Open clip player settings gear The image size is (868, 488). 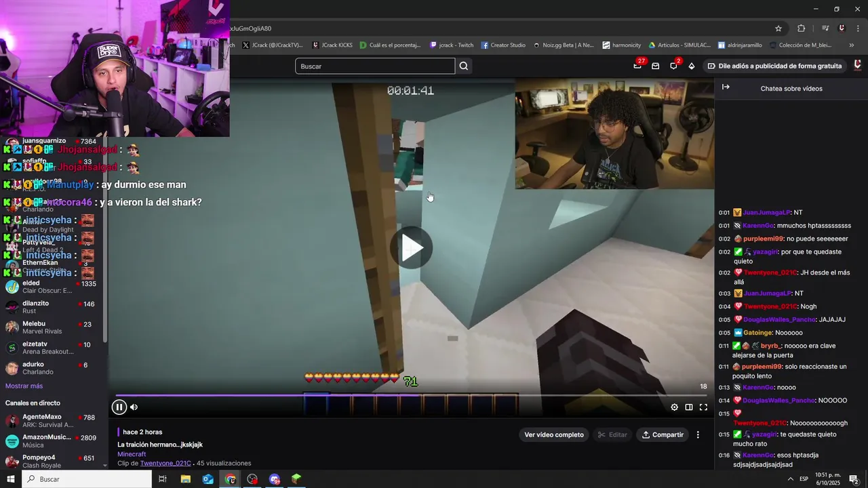pos(674,407)
